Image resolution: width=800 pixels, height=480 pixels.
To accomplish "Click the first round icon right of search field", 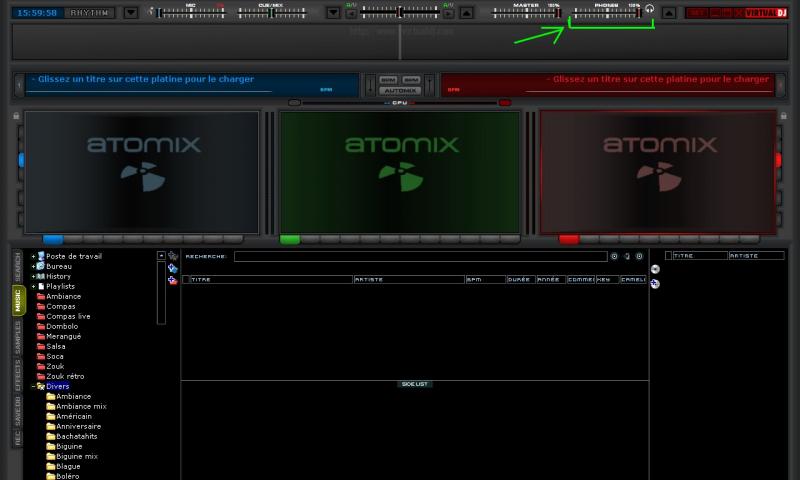I will tap(614, 256).
